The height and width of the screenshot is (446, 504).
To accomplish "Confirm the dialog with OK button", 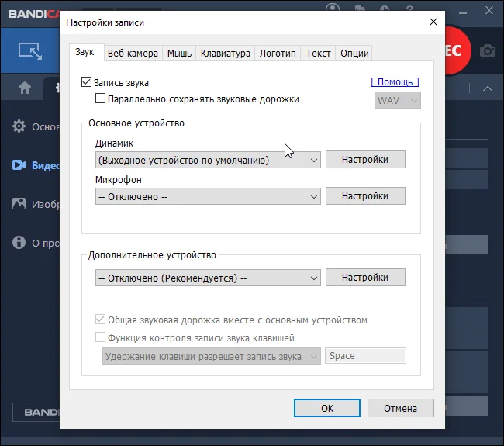I will coord(327,408).
